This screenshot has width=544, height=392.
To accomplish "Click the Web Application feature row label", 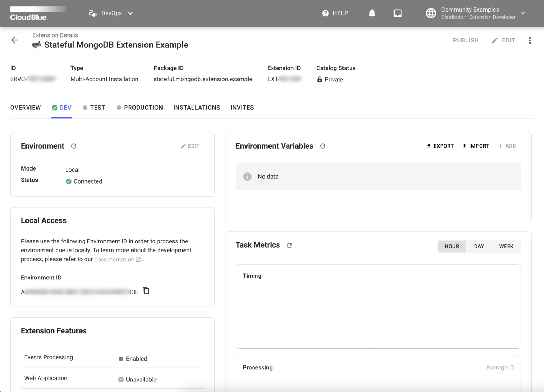I will [46, 378].
